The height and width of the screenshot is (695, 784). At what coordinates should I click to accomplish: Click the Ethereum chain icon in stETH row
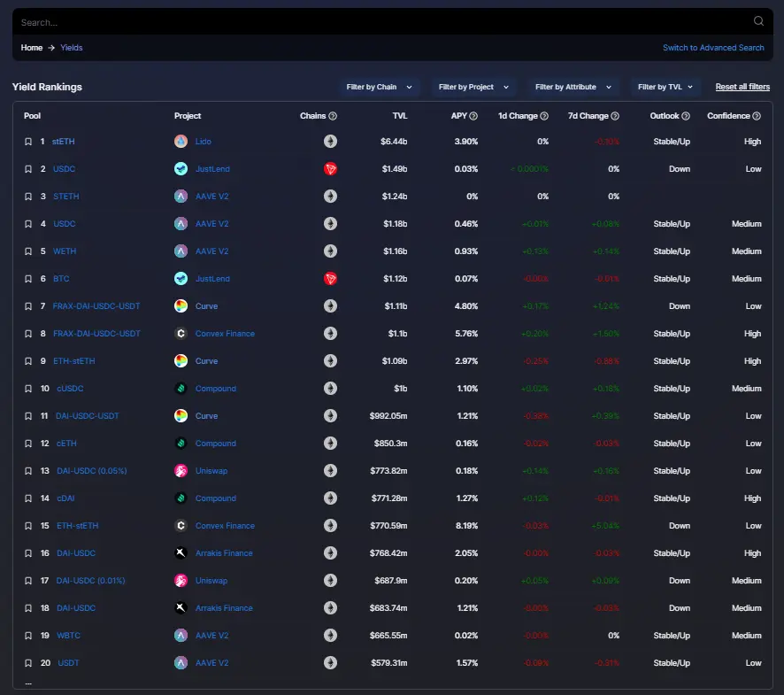[330, 142]
